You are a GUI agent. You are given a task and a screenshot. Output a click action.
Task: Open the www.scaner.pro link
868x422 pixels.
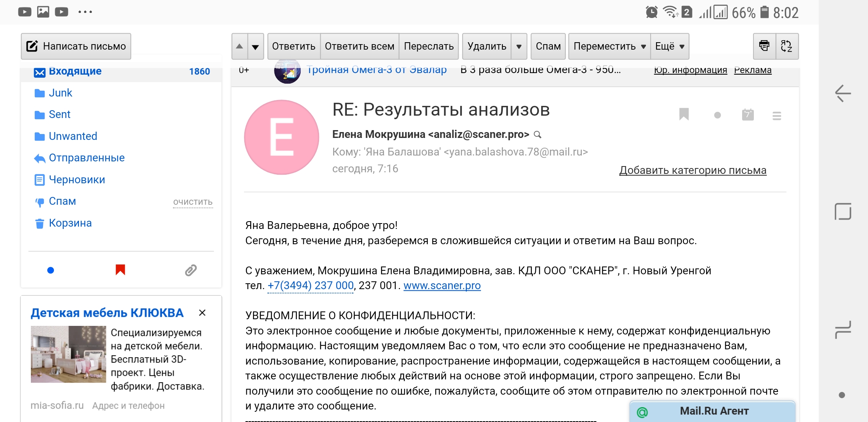pos(442,286)
